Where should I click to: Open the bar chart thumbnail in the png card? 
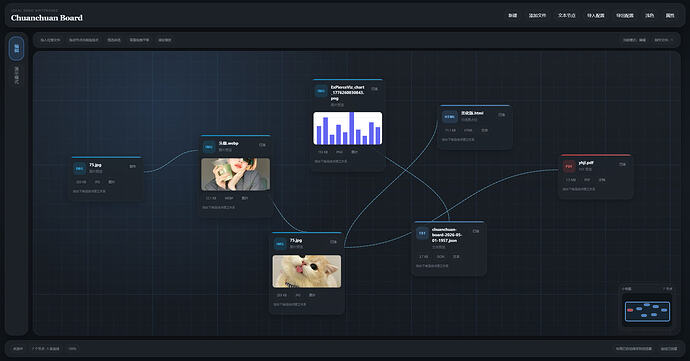point(348,128)
